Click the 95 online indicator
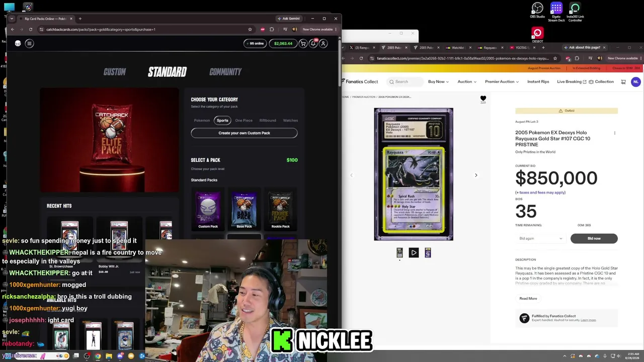Screen dimensions: 644x362 point(255,43)
